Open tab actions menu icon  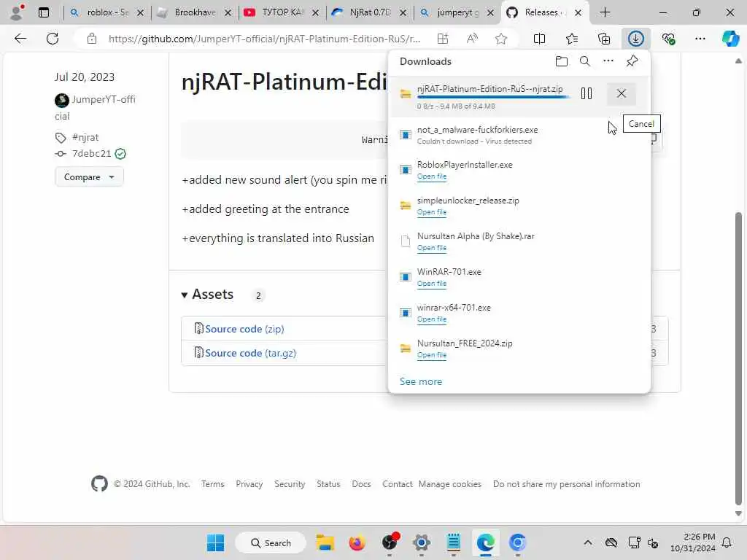pos(43,12)
